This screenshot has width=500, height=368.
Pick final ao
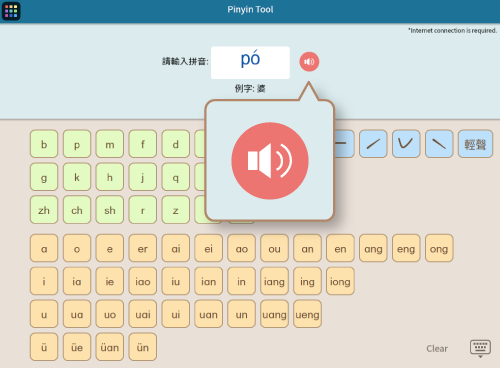[241, 248]
